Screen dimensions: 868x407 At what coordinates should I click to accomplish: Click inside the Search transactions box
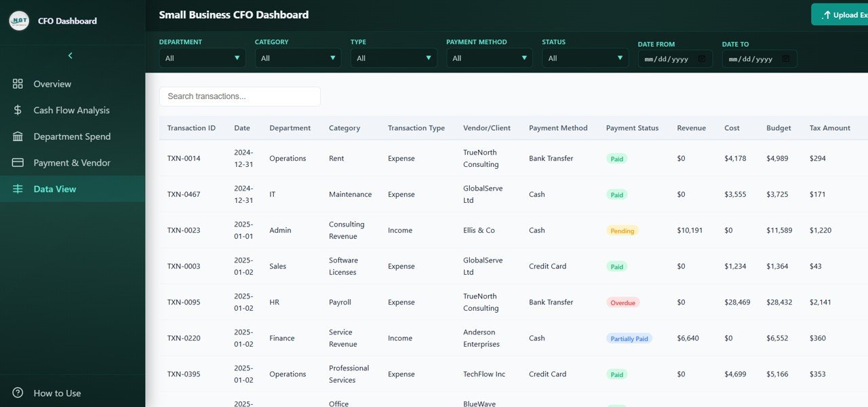239,96
